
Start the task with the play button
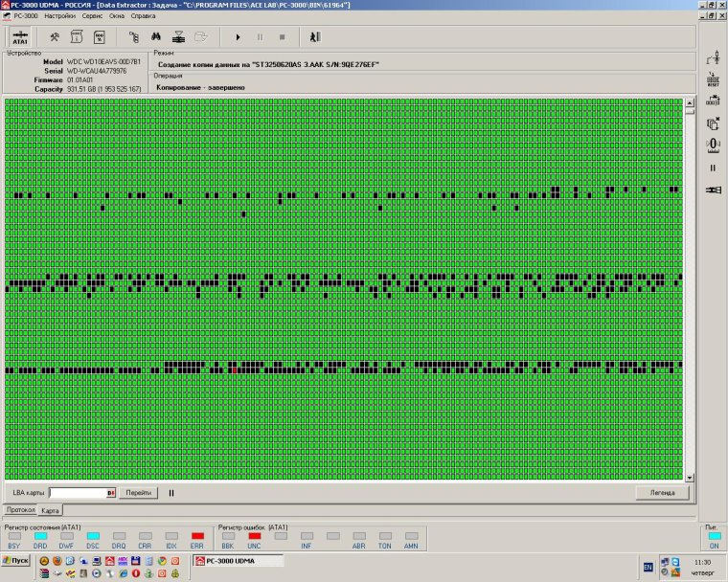(x=238, y=37)
